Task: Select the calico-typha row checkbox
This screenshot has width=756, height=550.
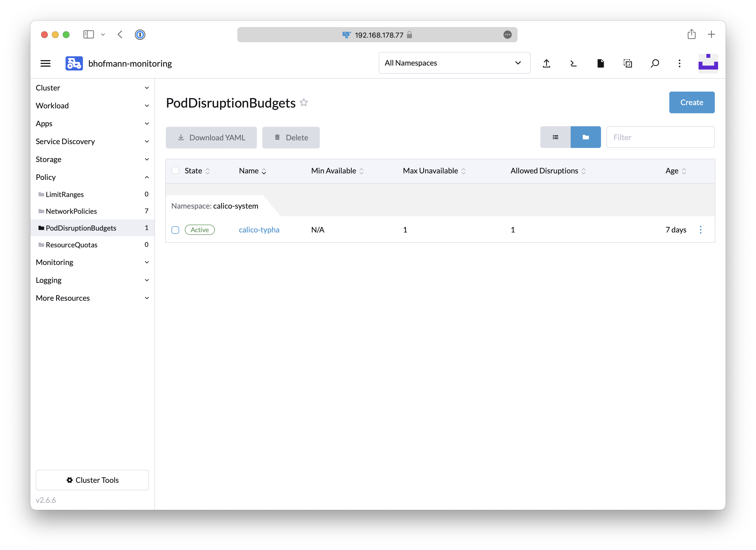Action: 175,230
